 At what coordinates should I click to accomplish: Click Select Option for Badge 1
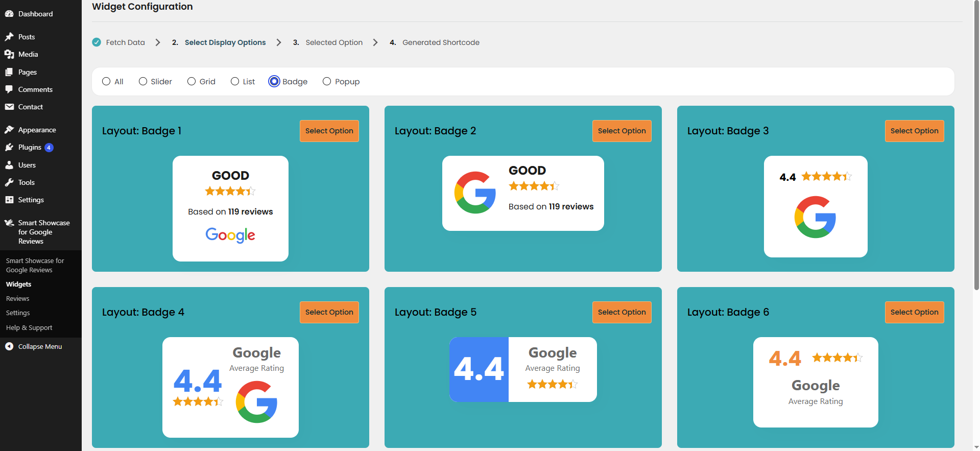pos(329,131)
